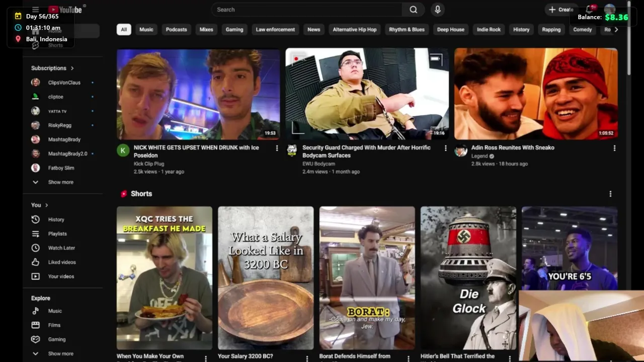Open the History clock icon
Image resolution: width=644 pixels, height=362 pixels.
coord(35,219)
